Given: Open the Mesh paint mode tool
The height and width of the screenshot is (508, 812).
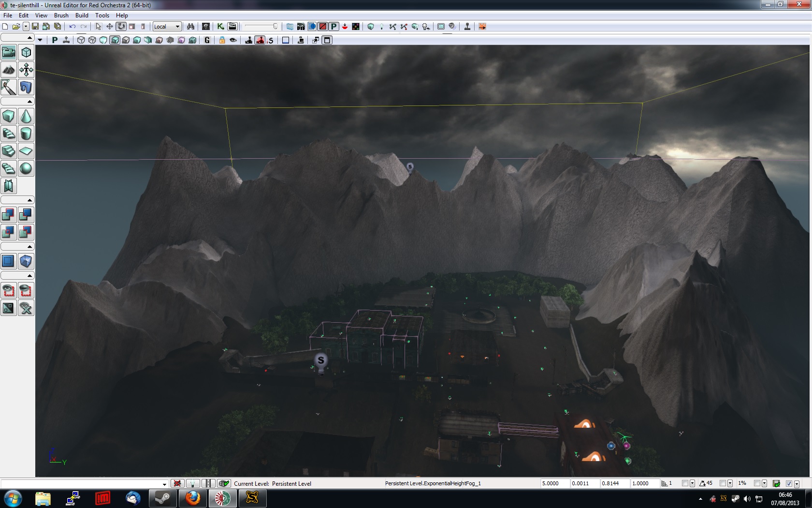Looking at the screenshot, I should 9,87.
